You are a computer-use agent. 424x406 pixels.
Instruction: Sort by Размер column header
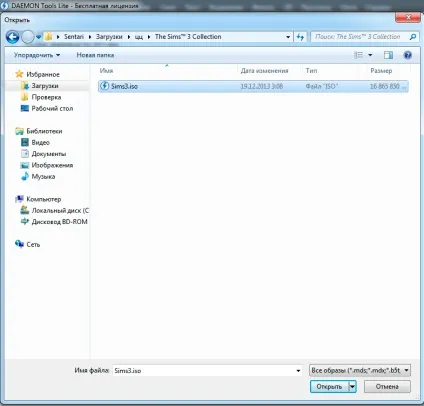381,71
